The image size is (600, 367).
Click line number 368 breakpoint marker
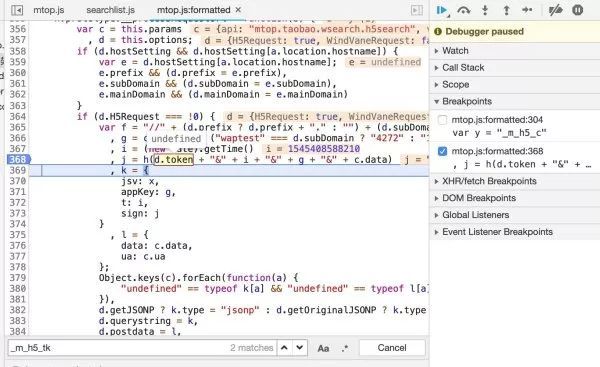click(x=18, y=159)
